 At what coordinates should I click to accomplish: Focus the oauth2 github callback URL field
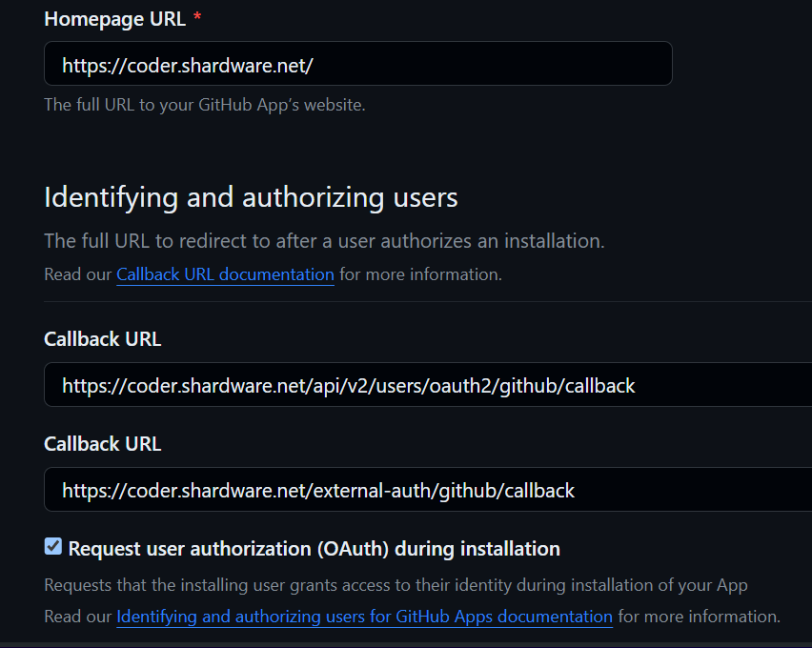429,385
